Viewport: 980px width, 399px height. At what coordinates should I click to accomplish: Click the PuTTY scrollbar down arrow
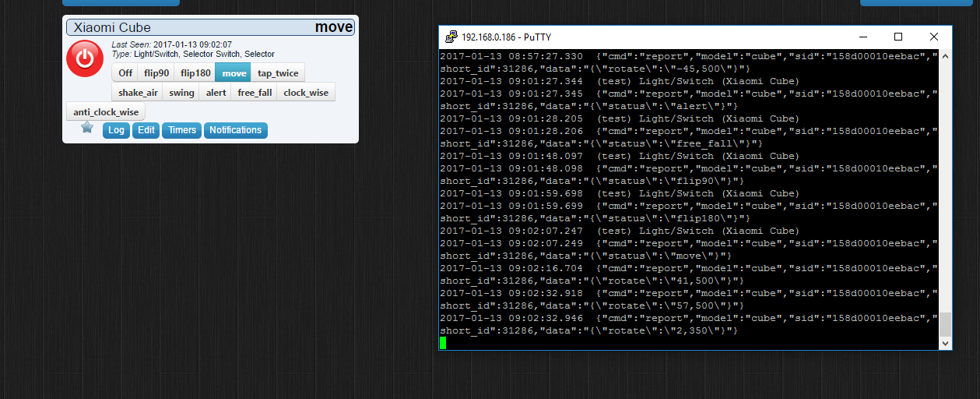946,343
